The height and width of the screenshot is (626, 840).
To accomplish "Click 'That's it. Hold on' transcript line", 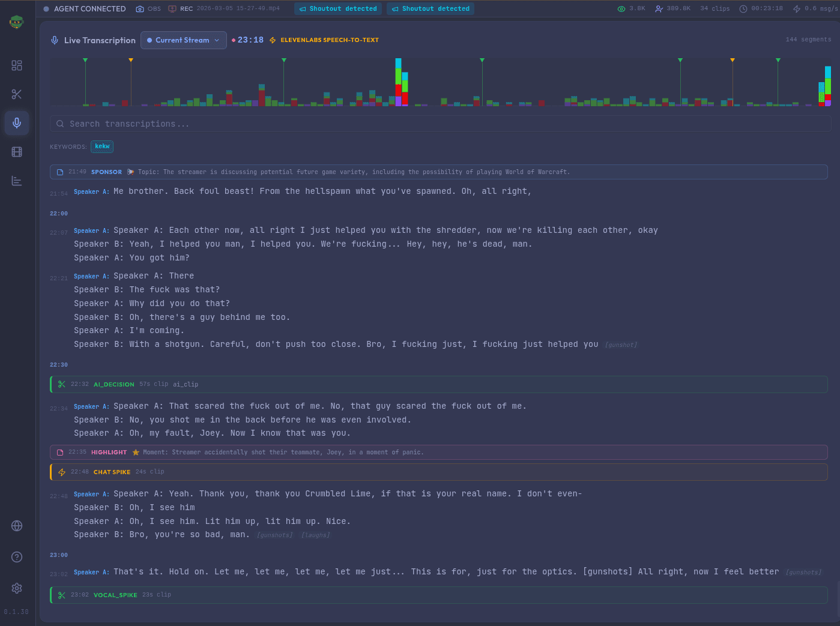I will [446, 572].
